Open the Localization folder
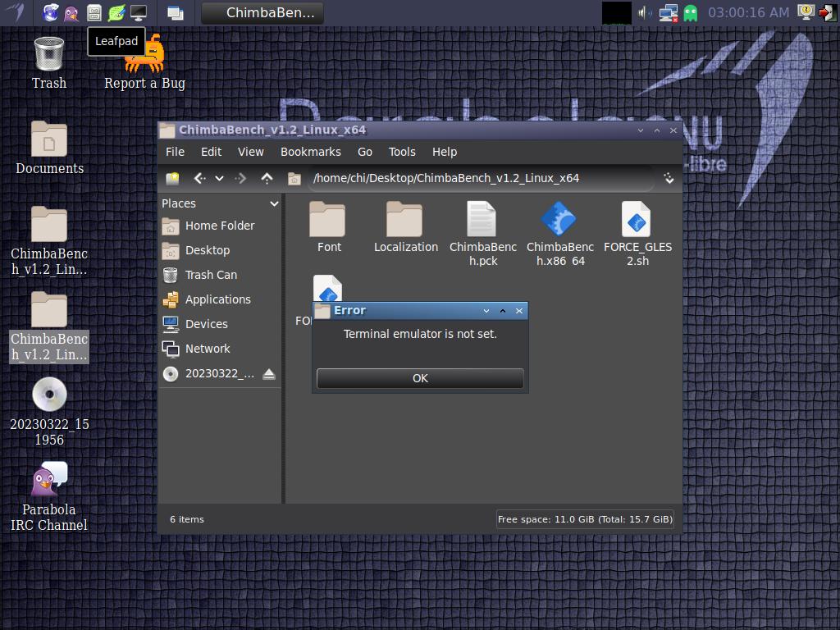 pos(405,221)
